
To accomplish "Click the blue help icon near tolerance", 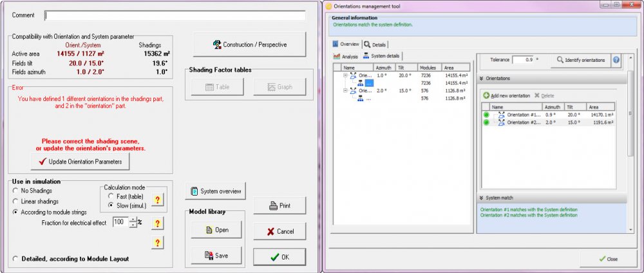I will [616, 60].
